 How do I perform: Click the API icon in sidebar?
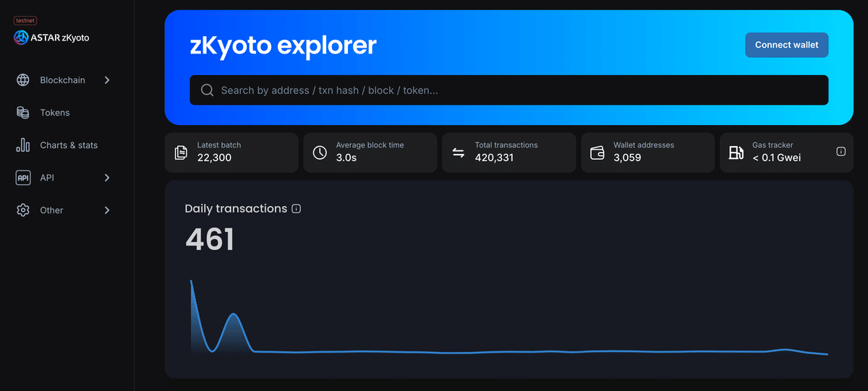[23, 178]
